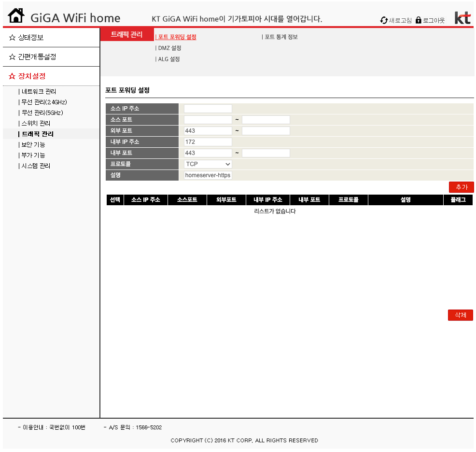Click the 외부포트 column header
The height and width of the screenshot is (452, 476).
click(226, 200)
